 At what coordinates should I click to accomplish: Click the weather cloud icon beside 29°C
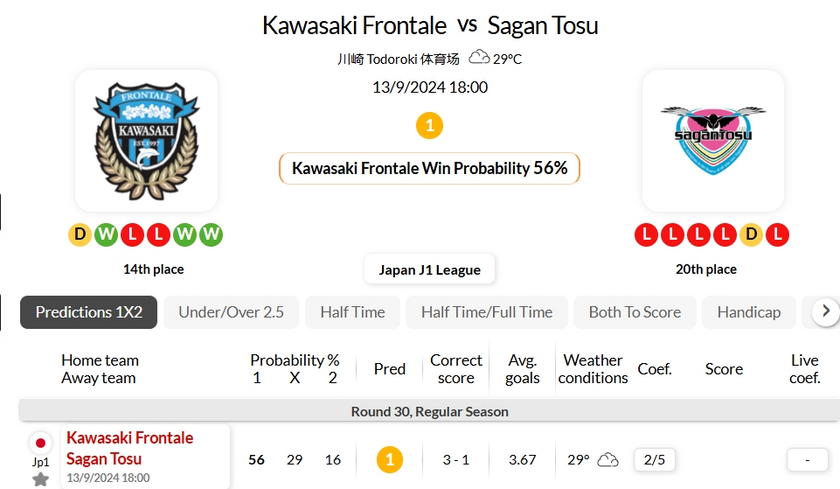coord(480,57)
